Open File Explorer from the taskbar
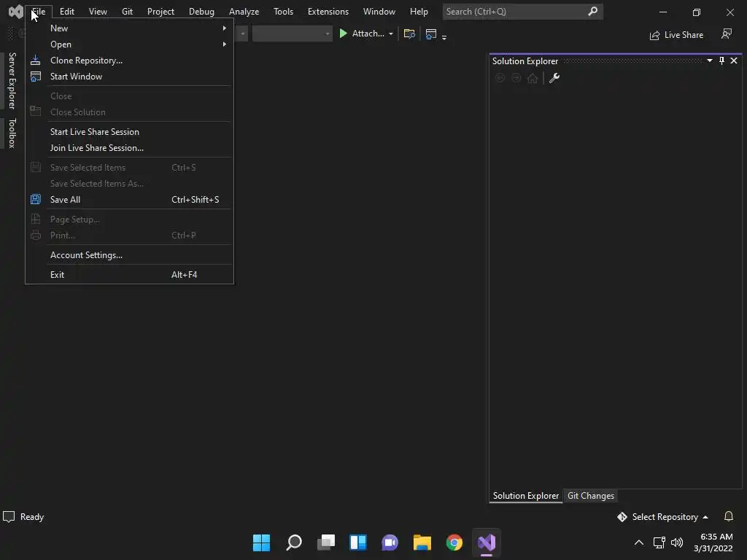 (x=422, y=542)
